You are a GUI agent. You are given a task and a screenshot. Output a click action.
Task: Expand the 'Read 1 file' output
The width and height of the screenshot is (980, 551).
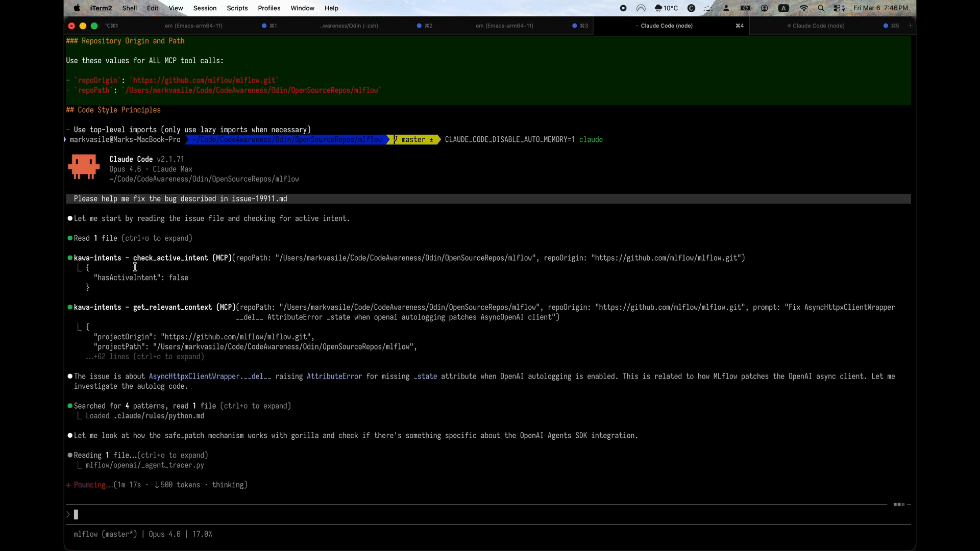click(x=133, y=238)
